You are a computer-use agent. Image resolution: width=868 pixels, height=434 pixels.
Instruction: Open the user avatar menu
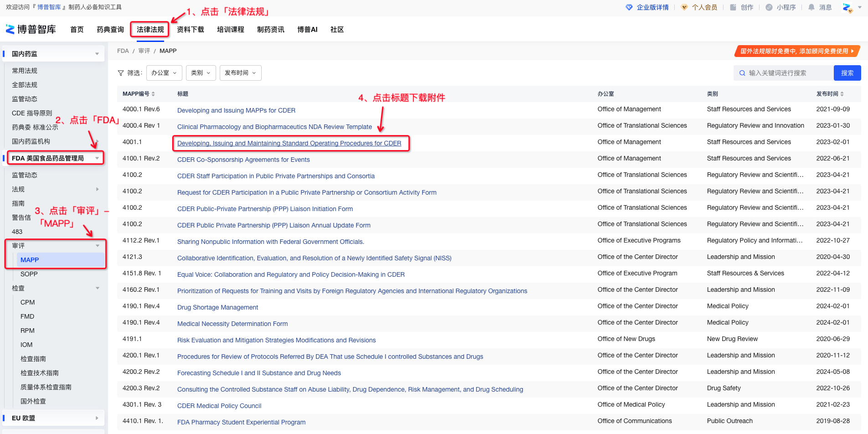click(x=847, y=8)
